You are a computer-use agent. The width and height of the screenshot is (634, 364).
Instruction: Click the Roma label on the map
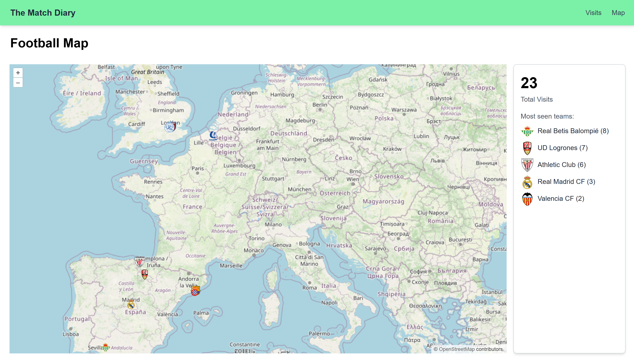309,287
